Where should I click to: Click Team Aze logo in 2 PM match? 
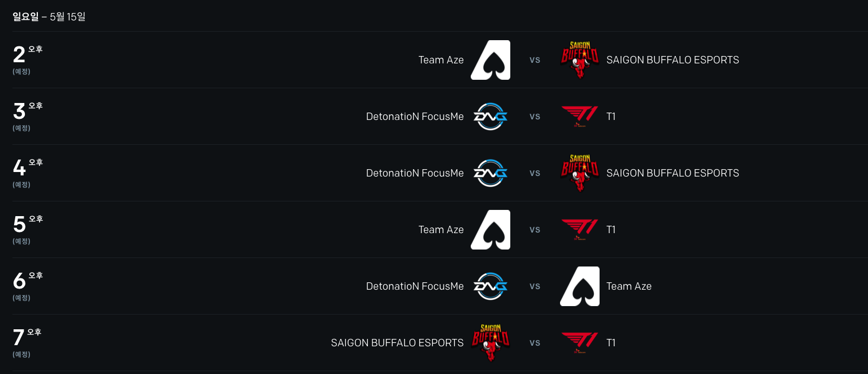(491, 60)
